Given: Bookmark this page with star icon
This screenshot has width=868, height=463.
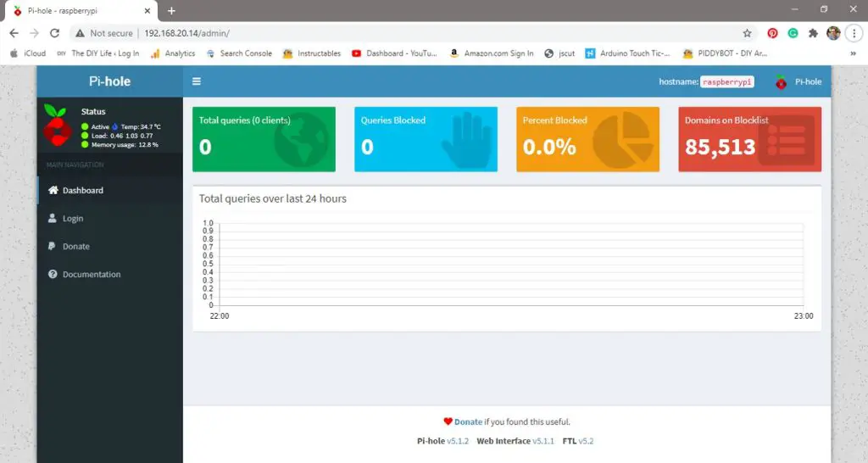Looking at the screenshot, I should tap(747, 33).
